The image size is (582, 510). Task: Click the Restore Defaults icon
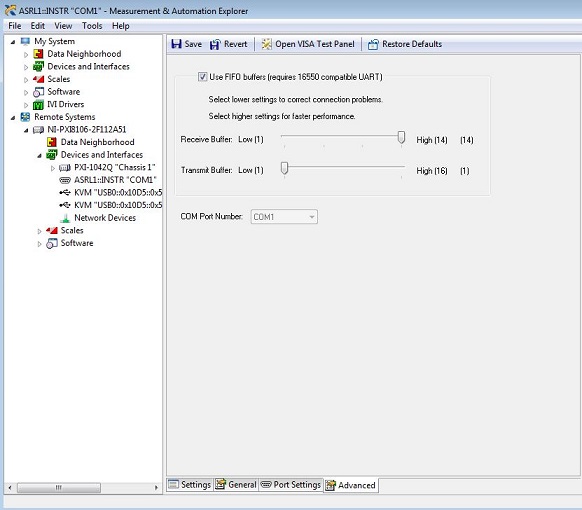[373, 44]
